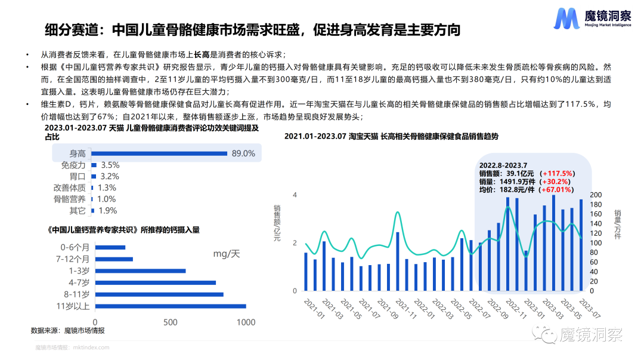Click the 1.0% value label
The width and height of the screenshot is (644, 363).
[106, 199]
